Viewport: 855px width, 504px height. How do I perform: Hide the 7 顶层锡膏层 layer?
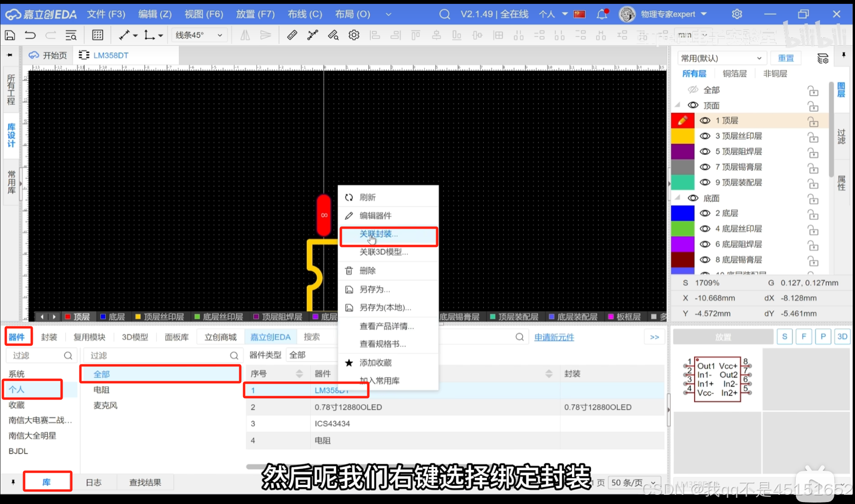pyautogui.click(x=705, y=167)
